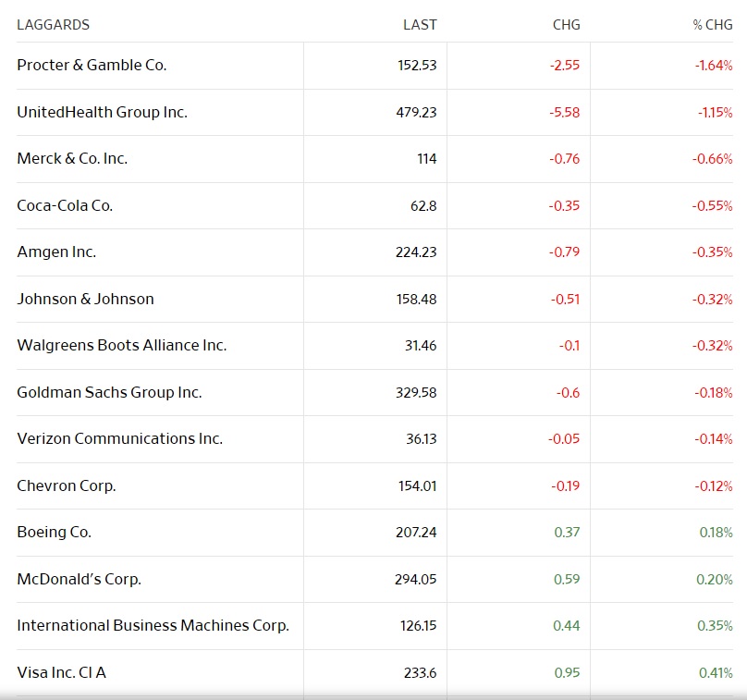The image size is (747, 700).
Task: Select percent change -0.66%
Action: (712, 159)
